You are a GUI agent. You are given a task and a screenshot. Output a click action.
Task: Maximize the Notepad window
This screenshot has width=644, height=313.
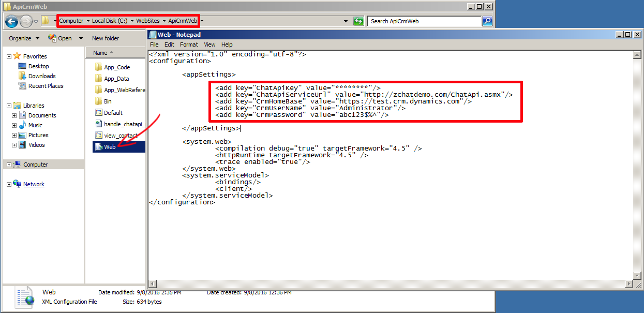[628, 35]
